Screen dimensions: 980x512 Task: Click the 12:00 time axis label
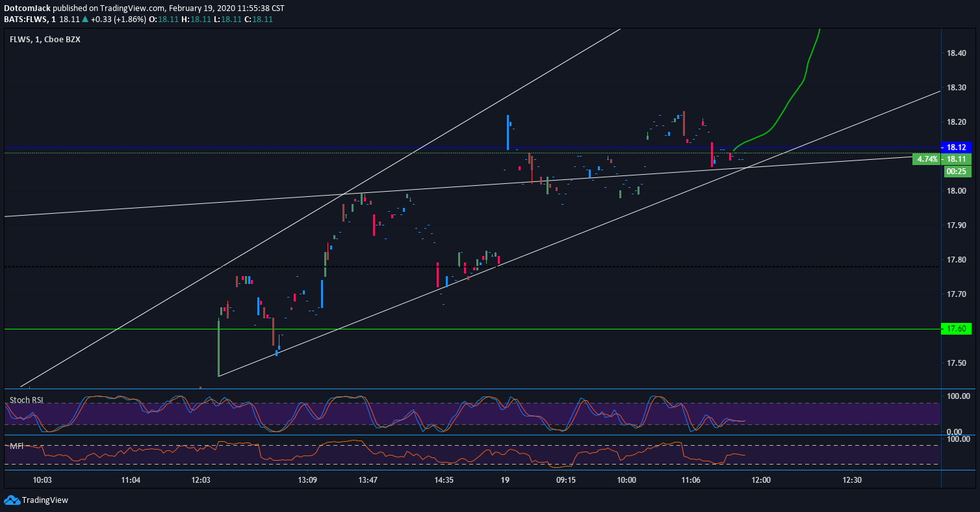click(x=761, y=480)
